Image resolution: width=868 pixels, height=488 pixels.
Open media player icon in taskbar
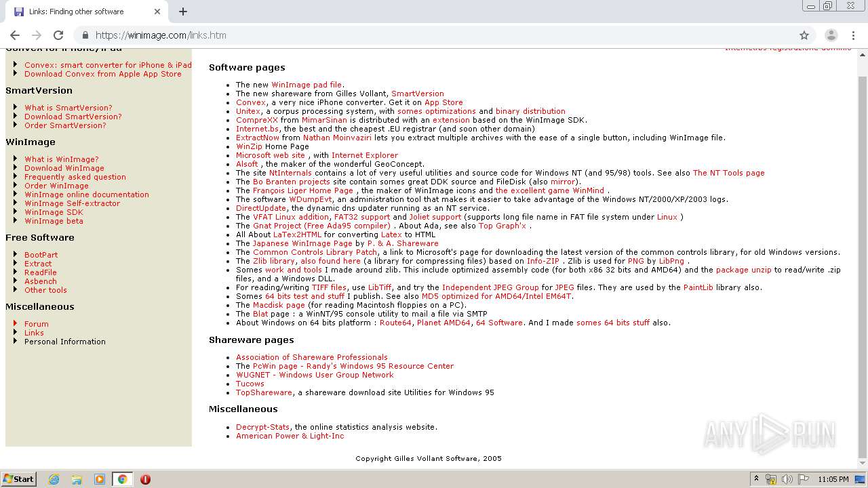(100, 479)
